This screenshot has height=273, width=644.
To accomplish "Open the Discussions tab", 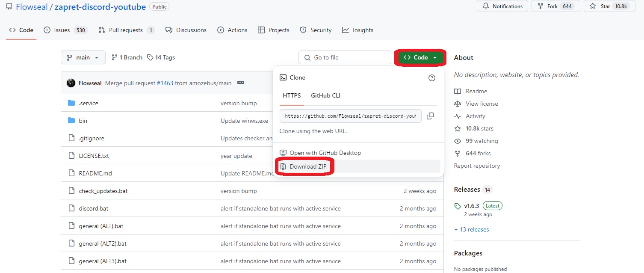I will [x=186, y=30].
